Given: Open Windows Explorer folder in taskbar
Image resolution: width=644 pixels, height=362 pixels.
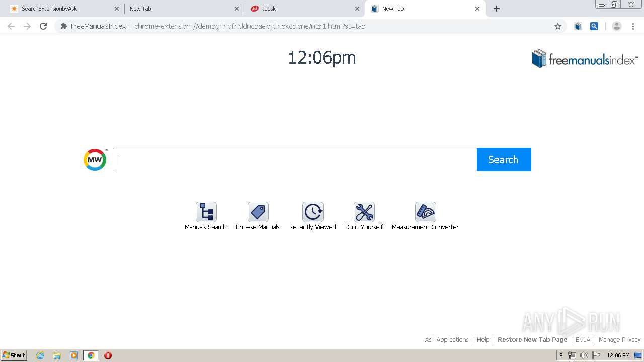Looking at the screenshot, I should click(x=57, y=355).
